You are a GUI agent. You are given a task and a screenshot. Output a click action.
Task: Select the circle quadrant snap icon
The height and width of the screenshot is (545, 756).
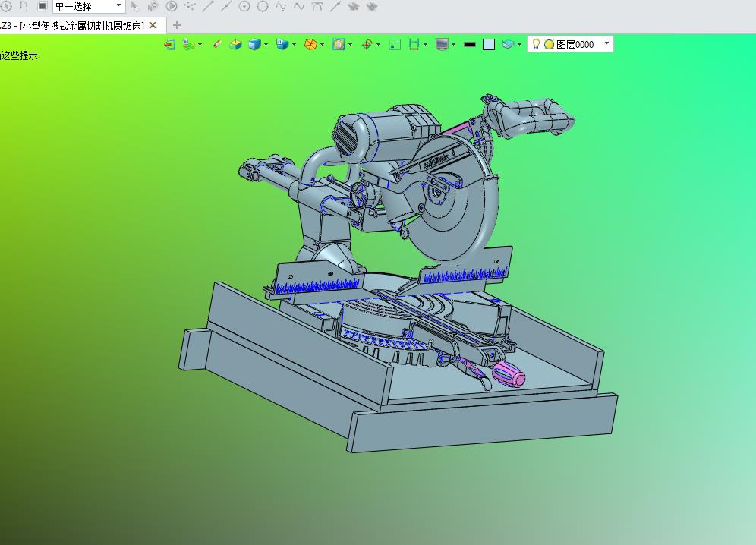[x=263, y=6]
